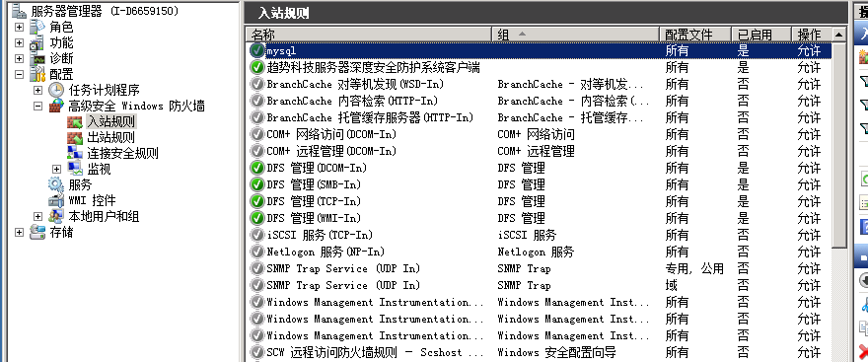Collapse the 高级安全 Windows 防火墙 node
The image size is (868, 362).
[38, 106]
